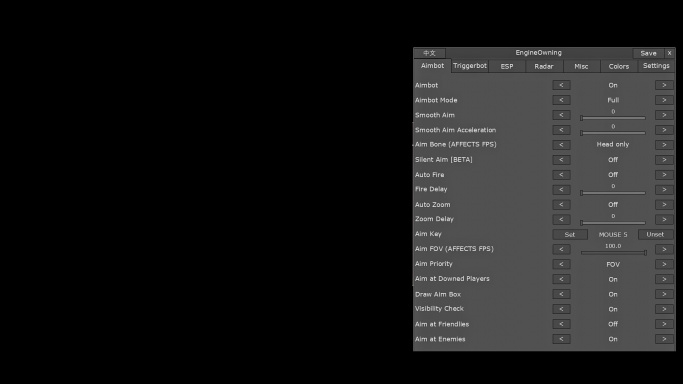This screenshot has height=384, width=683.
Task: Toggle Auto Zoom using left arrow
Action: pyautogui.click(x=561, y=204)
